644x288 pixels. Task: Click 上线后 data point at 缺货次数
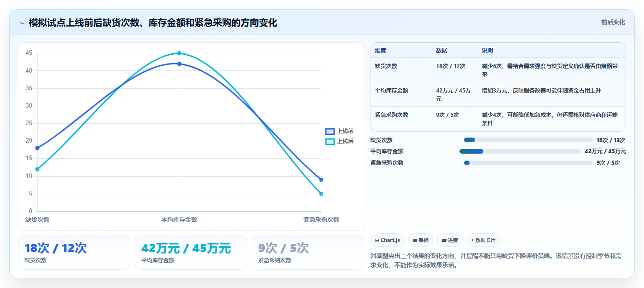coord(37,169)
